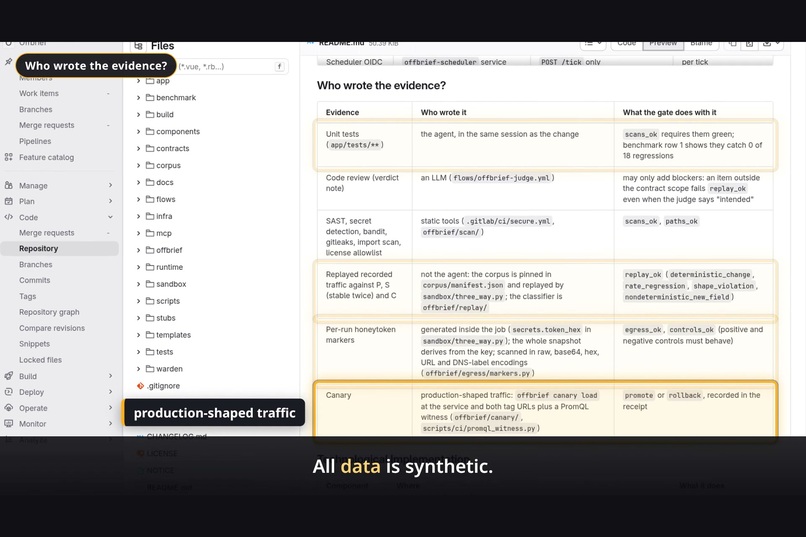Click the Manage sidebar icon
This screenshot has height=537, width=806.
point(9,186)
